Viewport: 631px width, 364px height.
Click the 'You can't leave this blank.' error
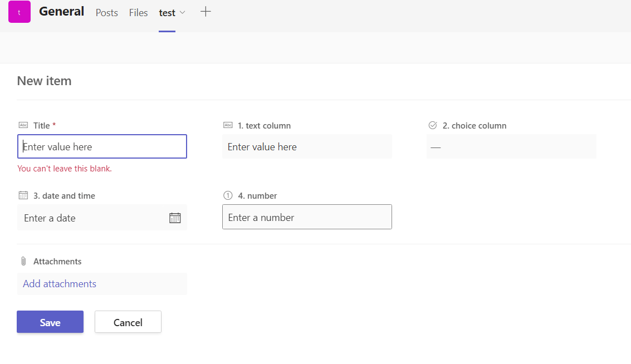click(x=65, y=169)
